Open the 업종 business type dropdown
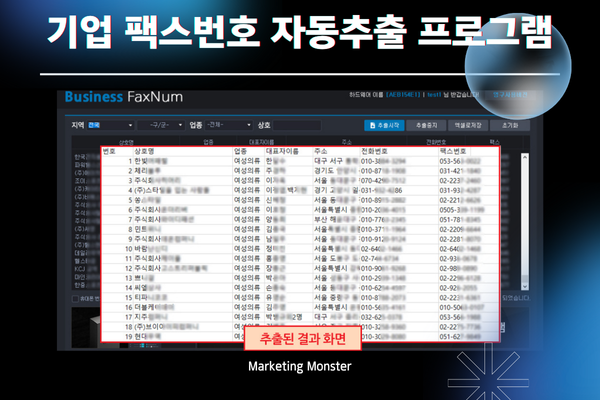 click(x=228, y=125)
